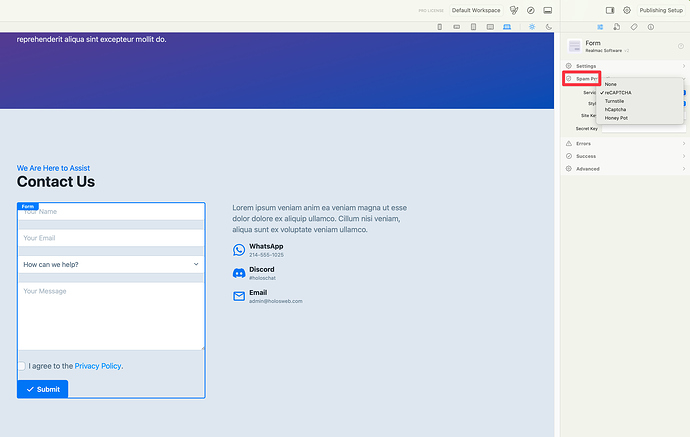Click the WhatsApp icon
Viewport: 690px width, 437px height.
(x=239, y=250)
